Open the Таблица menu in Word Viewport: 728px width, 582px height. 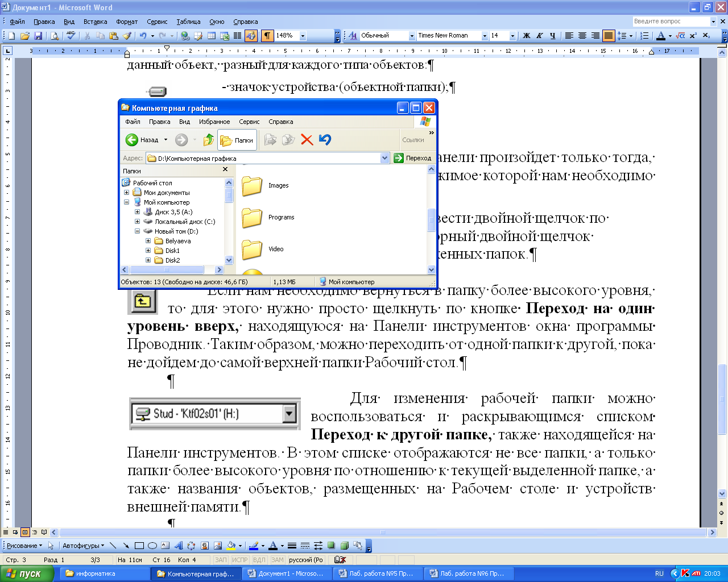188,22
